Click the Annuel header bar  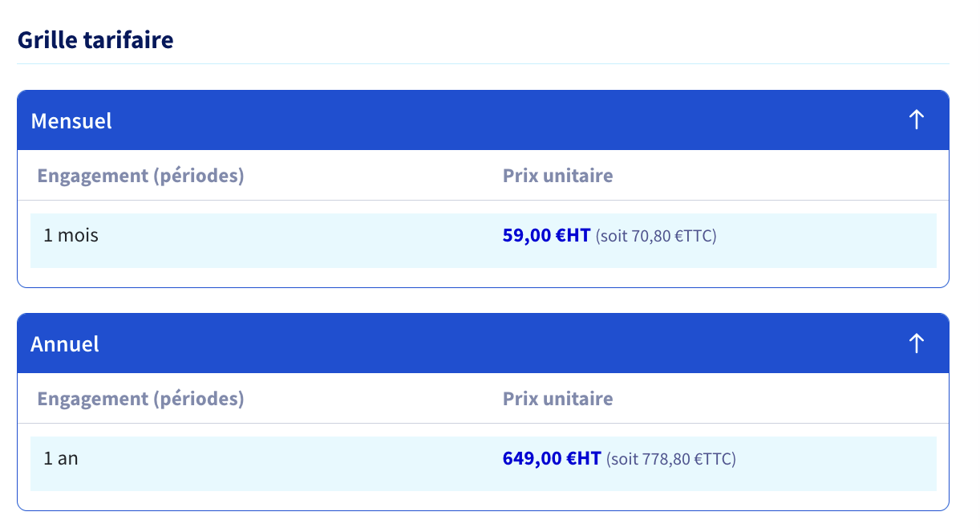483,343
